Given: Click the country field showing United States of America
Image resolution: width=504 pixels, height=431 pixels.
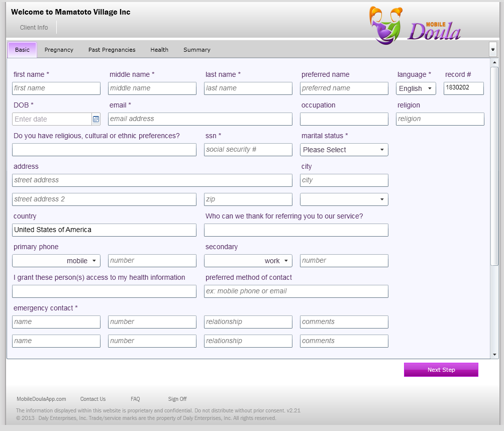Looking at the screenshot, I should coord(104,230).
